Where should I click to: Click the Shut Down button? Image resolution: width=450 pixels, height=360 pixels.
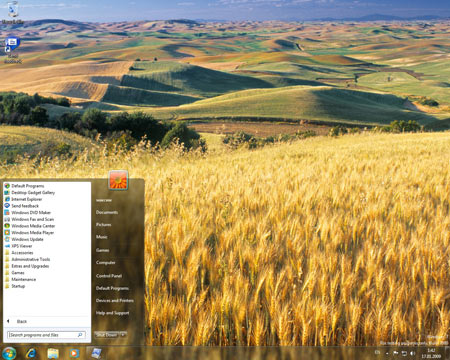[x=107, y=334]
